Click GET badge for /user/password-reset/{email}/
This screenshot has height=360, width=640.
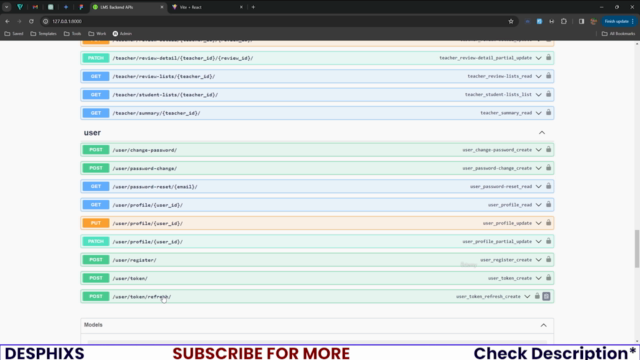[x=96, y=186]
